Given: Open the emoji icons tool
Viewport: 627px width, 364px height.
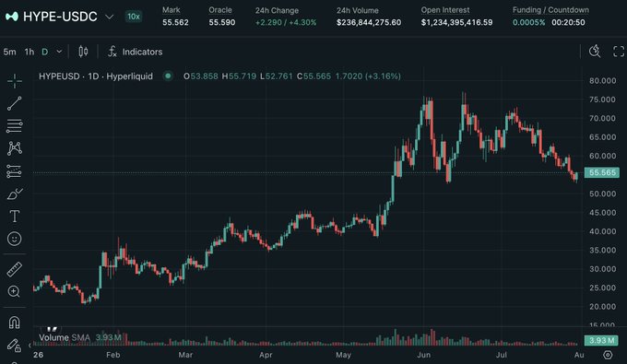Looking at the screenshot, I should click(x=15, y=239).
